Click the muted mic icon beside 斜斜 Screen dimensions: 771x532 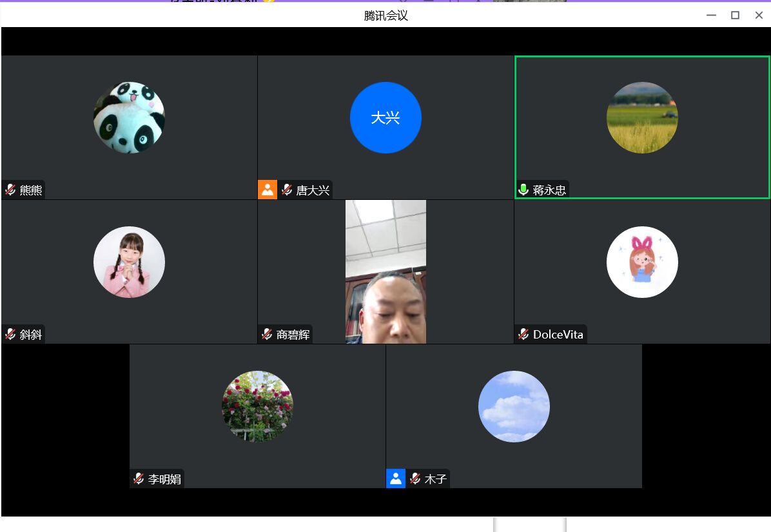coord(10,334)
